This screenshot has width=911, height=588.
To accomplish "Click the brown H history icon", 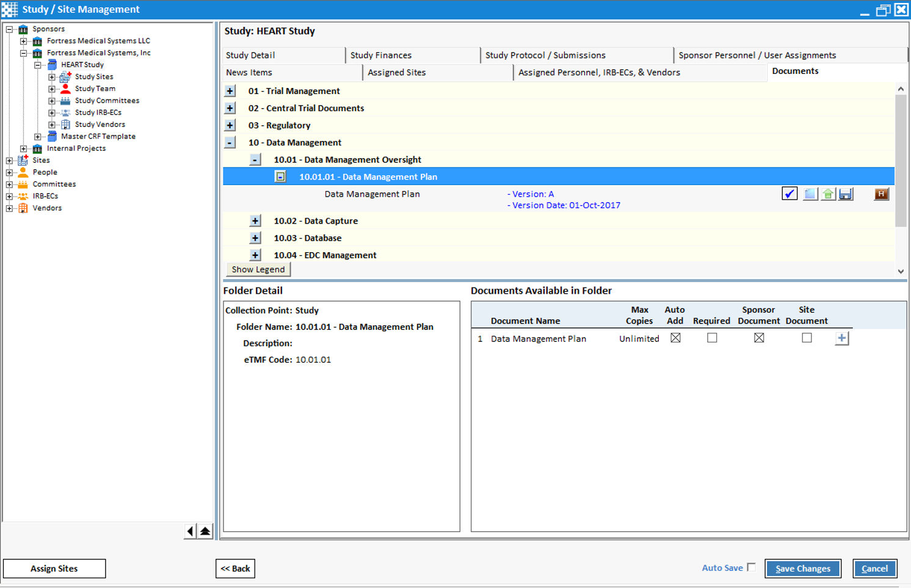I will click(881, 194).
